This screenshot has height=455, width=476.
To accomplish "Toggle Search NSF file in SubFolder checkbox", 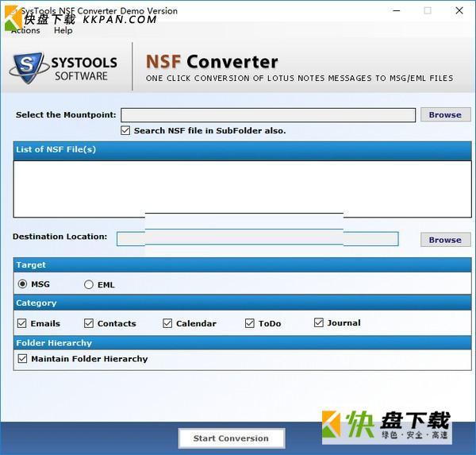I will [x=125, y=131].
